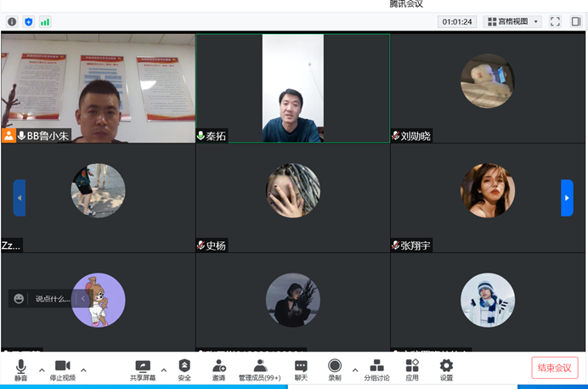The width and height of the screenshot is (588, 389).
Task: Go to next page of participants
Action: coord(567,198)
